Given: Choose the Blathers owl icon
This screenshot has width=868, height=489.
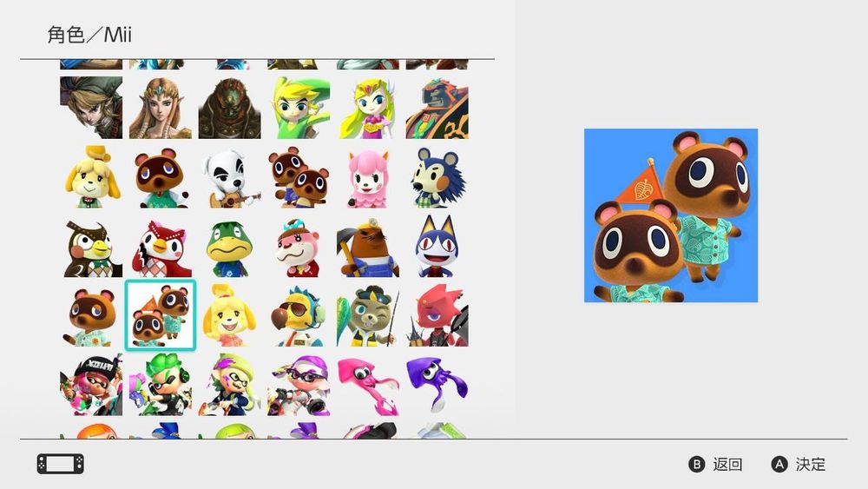Looking at the screenshot, I should pos(91,247).
